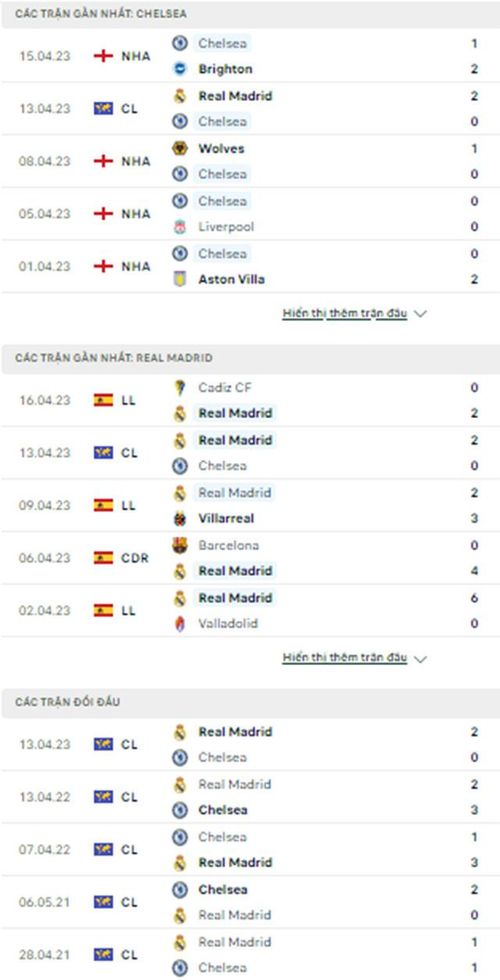Screen dimensions: 500x980
Task: Click the Valladolid crest icon
Action: coord(180,624)
